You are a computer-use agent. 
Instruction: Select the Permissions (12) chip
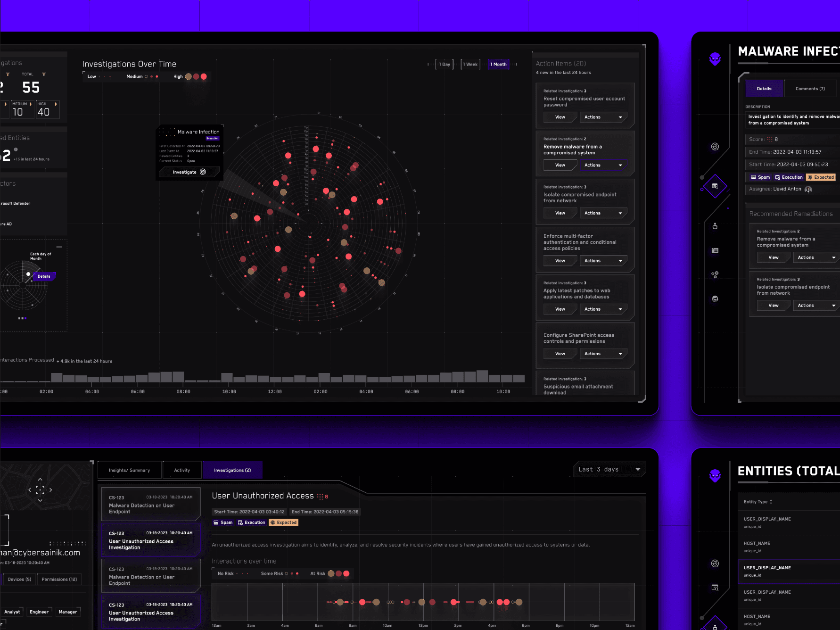coord(59,580)
